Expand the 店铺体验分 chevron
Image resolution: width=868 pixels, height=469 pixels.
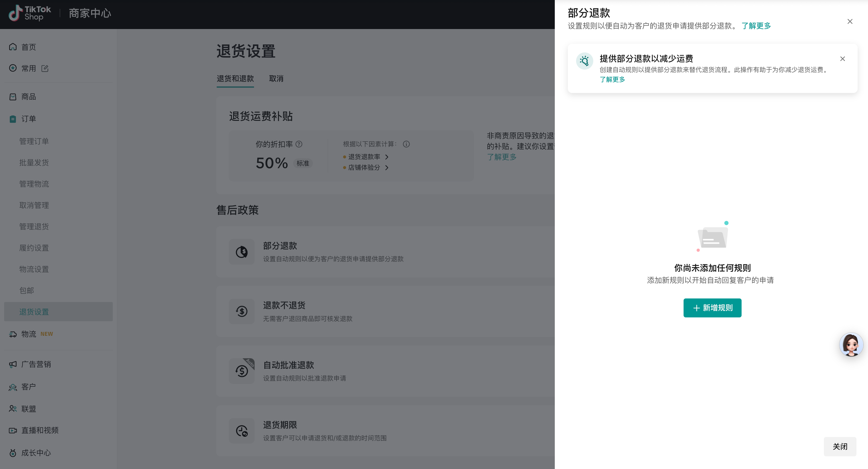[x=387, y=168]
